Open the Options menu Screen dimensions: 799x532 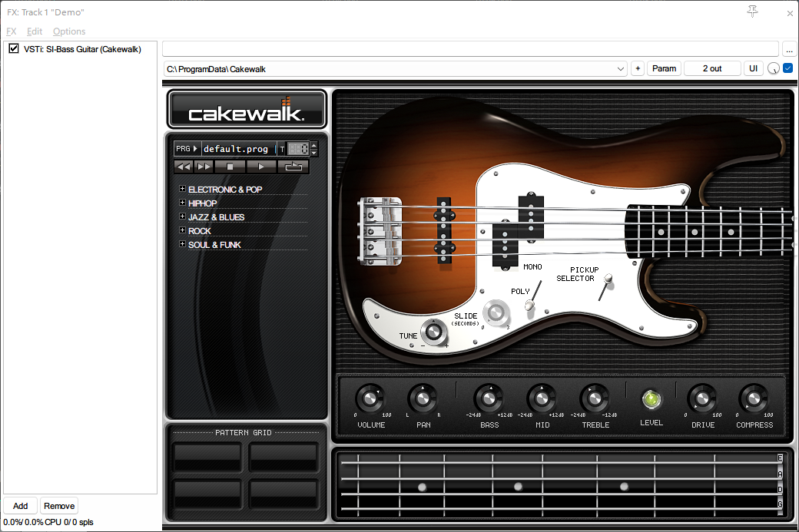click(x=69, y=31)
